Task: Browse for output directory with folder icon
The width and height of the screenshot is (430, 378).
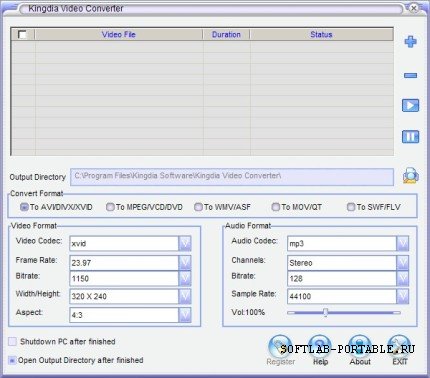Action: click(411, 176)
